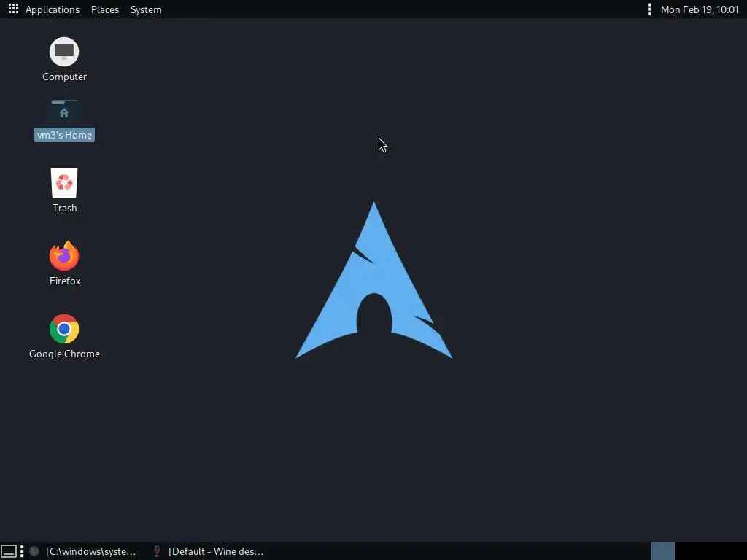
Task: Click the Show Desktop icon in bottom panel
Action: point(9,551)
